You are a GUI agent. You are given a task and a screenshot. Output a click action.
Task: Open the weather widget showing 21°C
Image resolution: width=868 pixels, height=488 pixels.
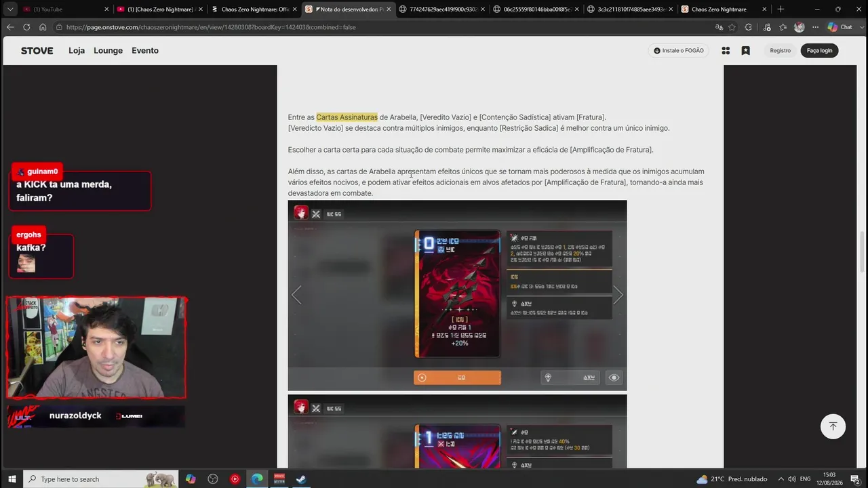click(x=732, y=479)
